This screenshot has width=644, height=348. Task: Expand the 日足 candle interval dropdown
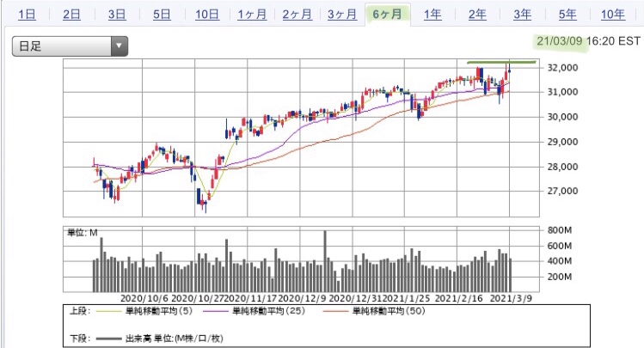tap(69, 46)
